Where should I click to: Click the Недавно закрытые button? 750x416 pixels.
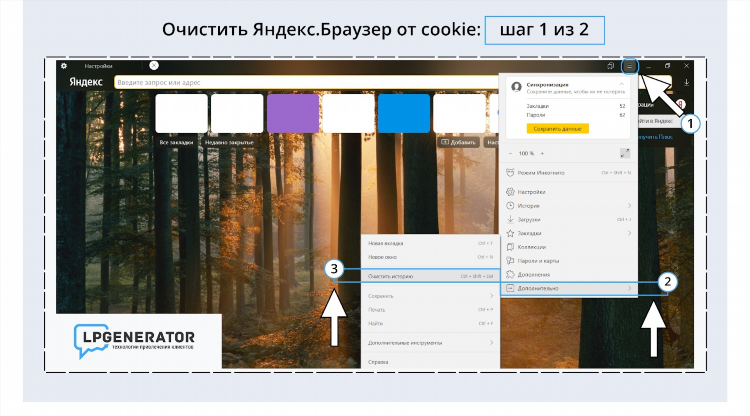tap(229, 142)
